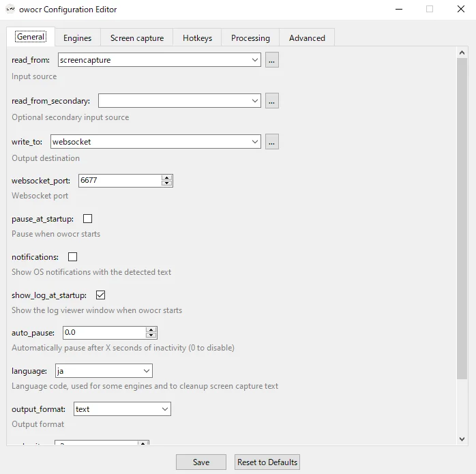
Task: Switch to the General tab
Action: pos(31,37)
